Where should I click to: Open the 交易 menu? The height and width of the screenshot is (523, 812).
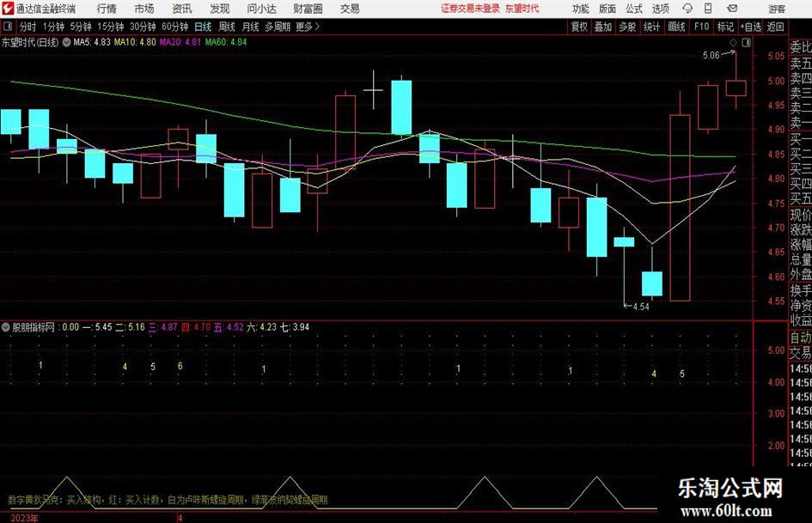click(350, 9)
